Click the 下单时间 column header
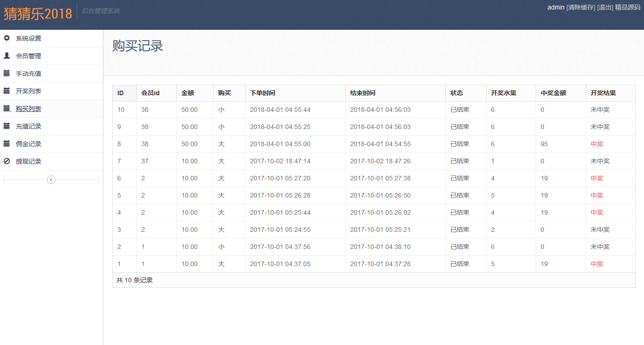The width and height of the screenshot is (644, 345). (262, 93)
